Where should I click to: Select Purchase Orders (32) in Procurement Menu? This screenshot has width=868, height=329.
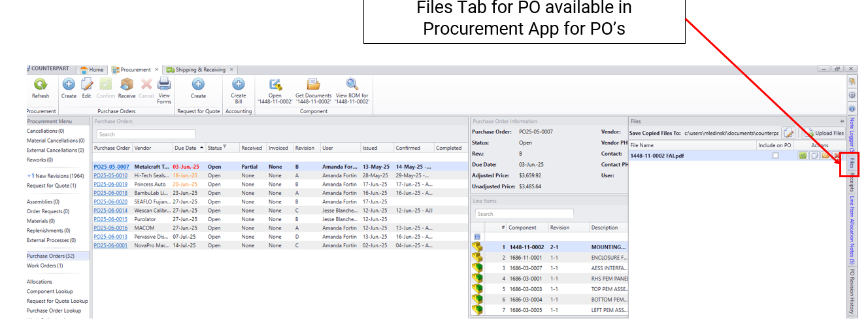coord(50,256)
